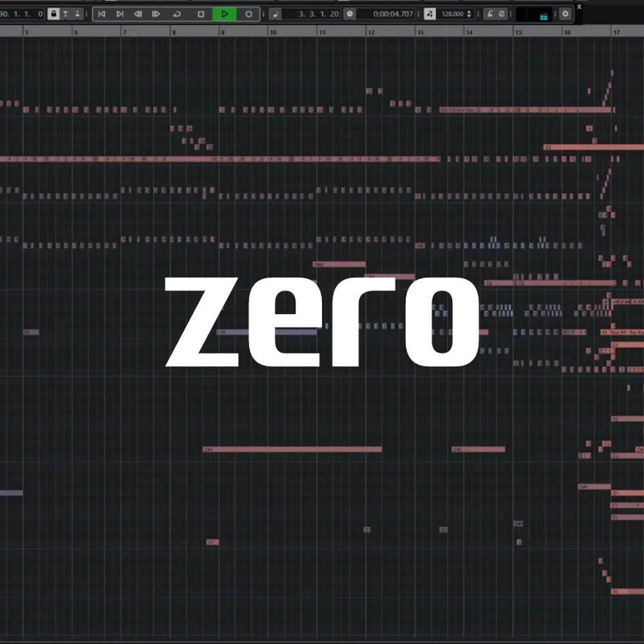
Task: Toggle the marker icon right of the padlock
Action: click(77, 14)
